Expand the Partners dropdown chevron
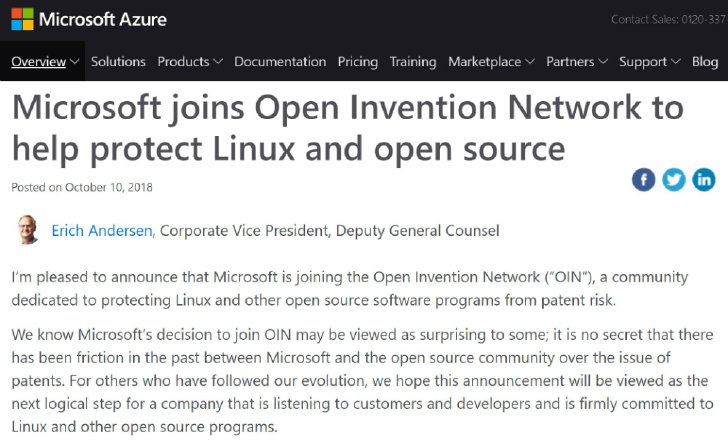The image size is (728, 441). click(x=603, y=61)
